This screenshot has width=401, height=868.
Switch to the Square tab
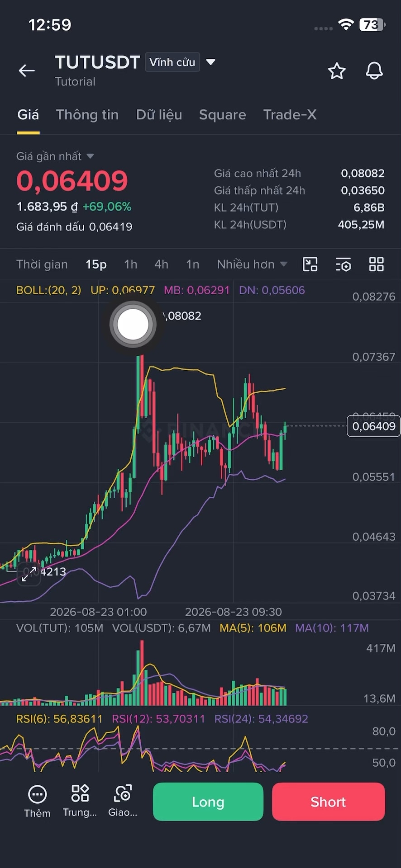[x=223, y=115]
